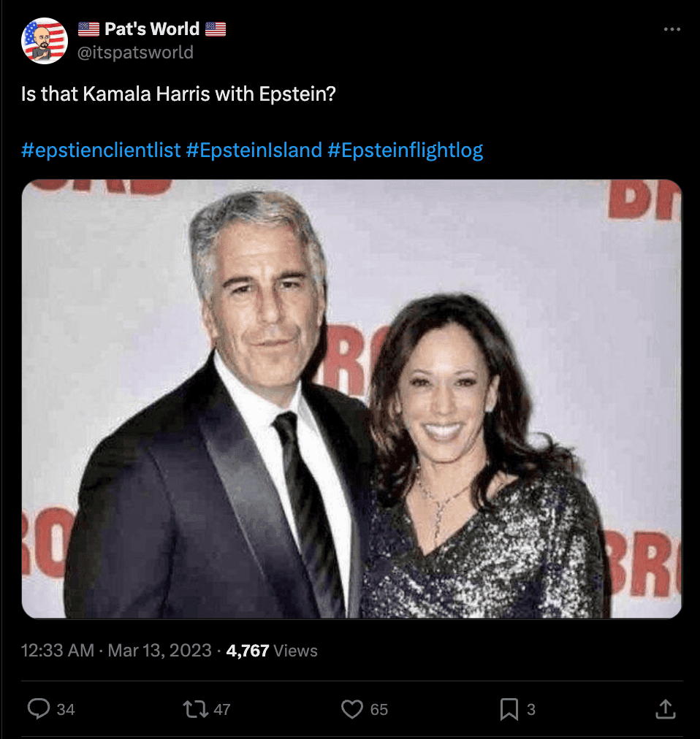700x739 pixels.
Task: Click the 34 replies count
Action: [66, 709]
